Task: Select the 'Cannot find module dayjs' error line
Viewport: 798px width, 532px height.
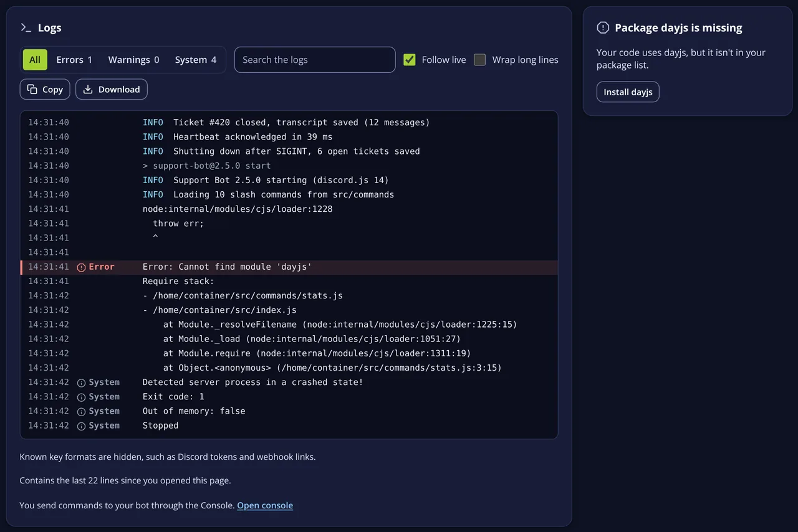Action: (289, 267)
